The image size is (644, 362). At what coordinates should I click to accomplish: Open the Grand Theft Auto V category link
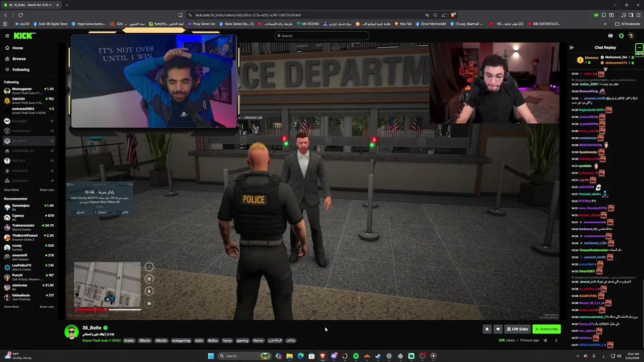click(101, 340)
